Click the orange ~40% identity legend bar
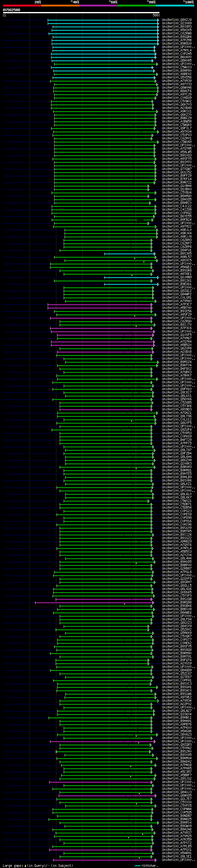Screen dimensions: 197x868 [60, 6]
